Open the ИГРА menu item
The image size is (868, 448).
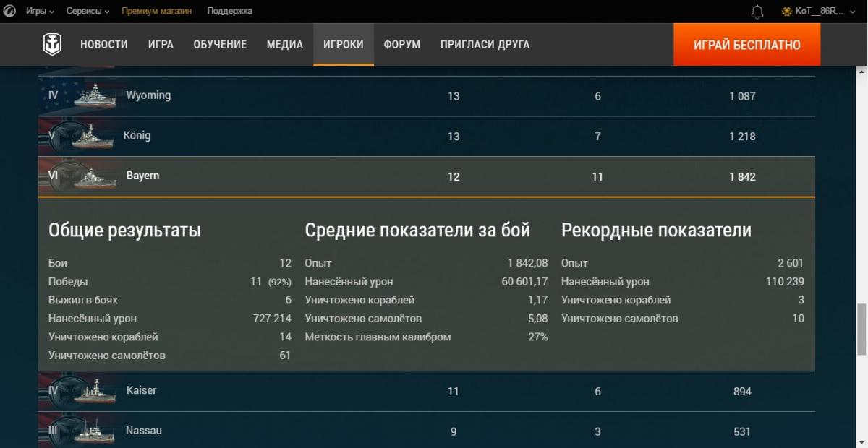click(x=161, y=45)
